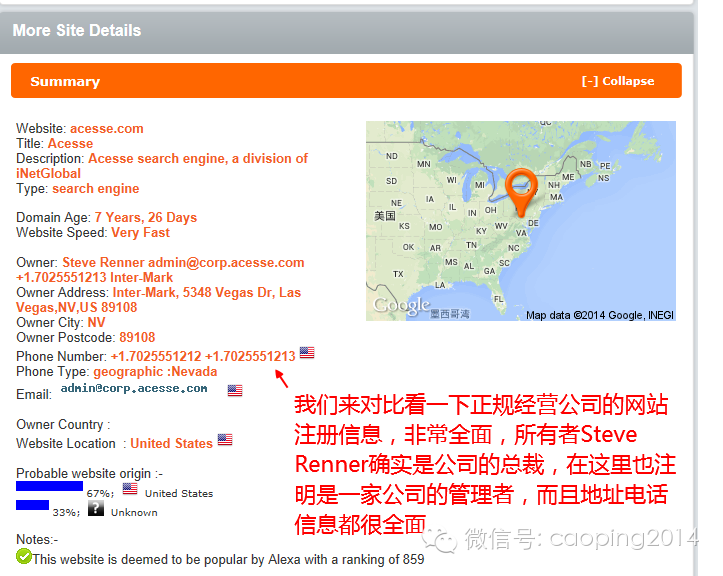Collapse the Summary section
The width and height of the screenshot is (723, 576).
617,81
